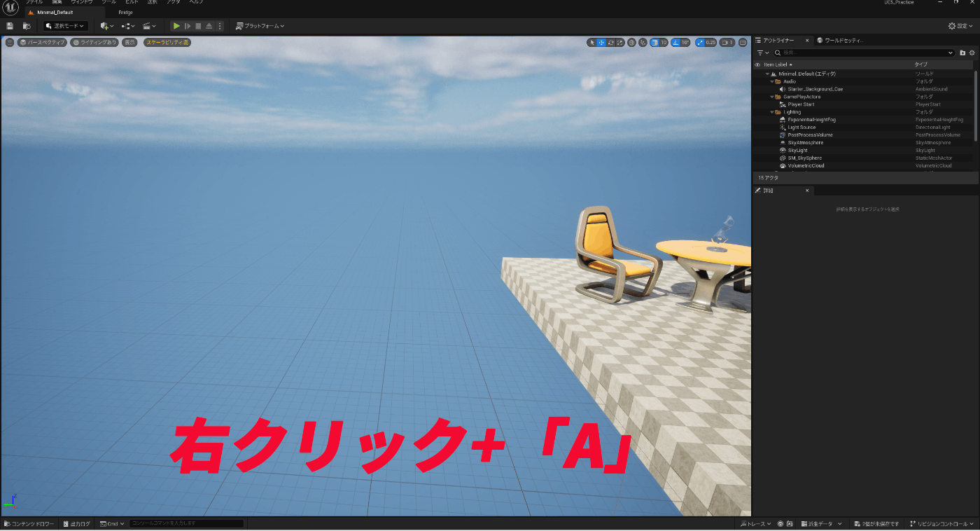Collapse the GamePlayActors folder arrow
The height and width of the screenshot is (531, 980).
tap(772, 97)
